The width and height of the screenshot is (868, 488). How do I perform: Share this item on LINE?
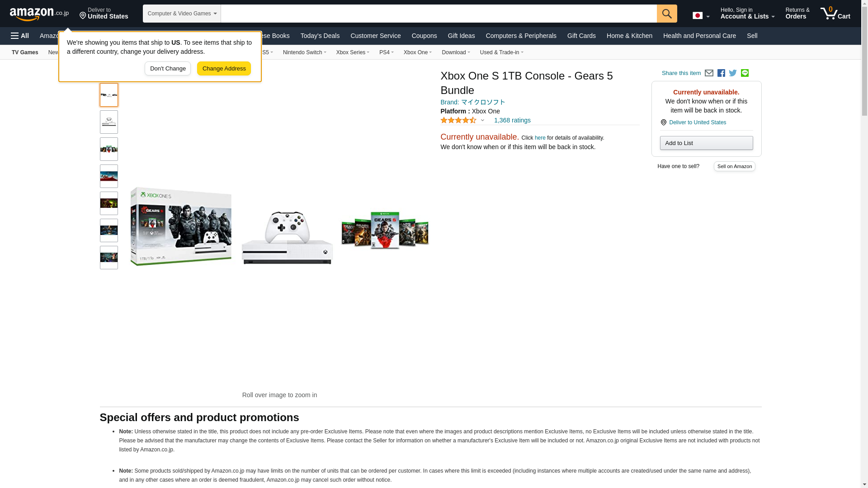[745, 73]
